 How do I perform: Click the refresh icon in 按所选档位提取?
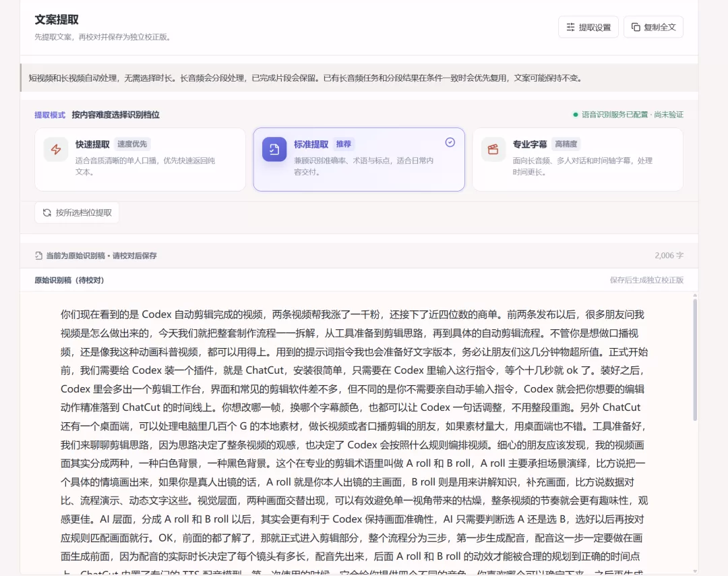[47, 212]
